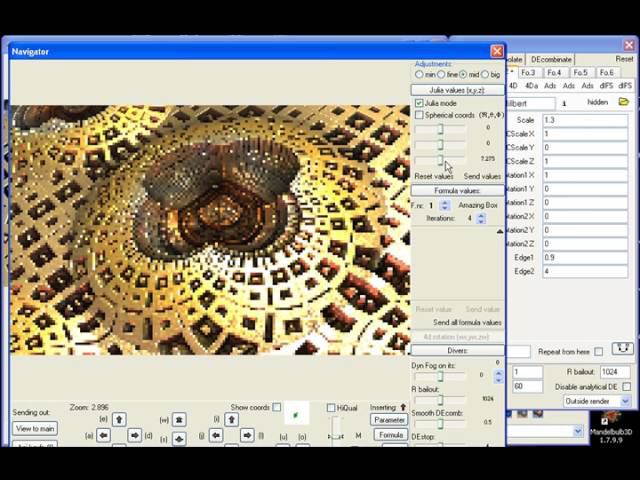
Task: Select the min adjustment radio
Action: coord(419,75)
